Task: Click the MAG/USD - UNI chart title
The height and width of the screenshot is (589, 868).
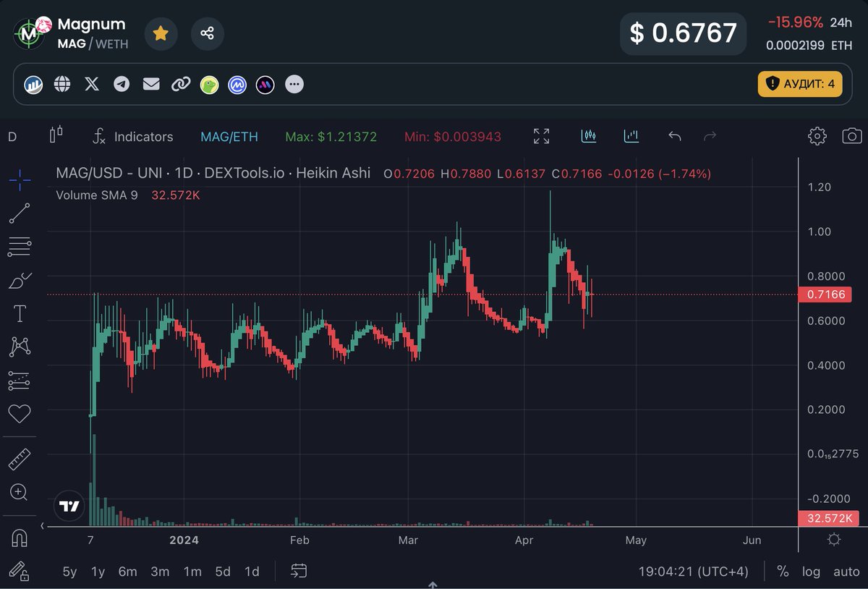Action: pyautogui.click(x=213, y=173)
